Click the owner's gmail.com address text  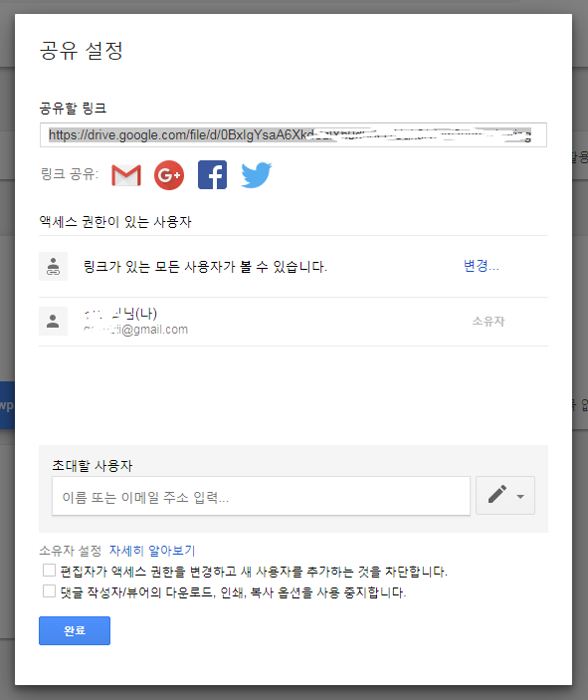pyautogui.click(x=135, y=330)
